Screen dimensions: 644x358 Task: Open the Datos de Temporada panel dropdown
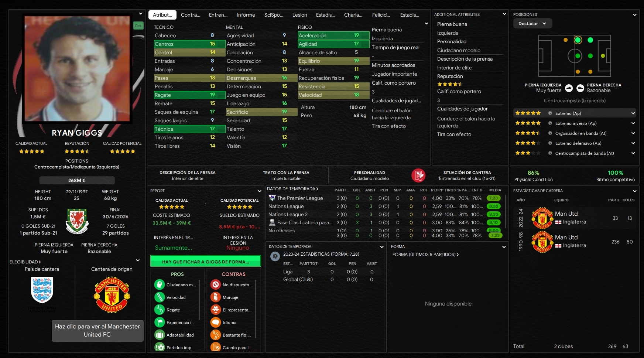pos(382,247)
